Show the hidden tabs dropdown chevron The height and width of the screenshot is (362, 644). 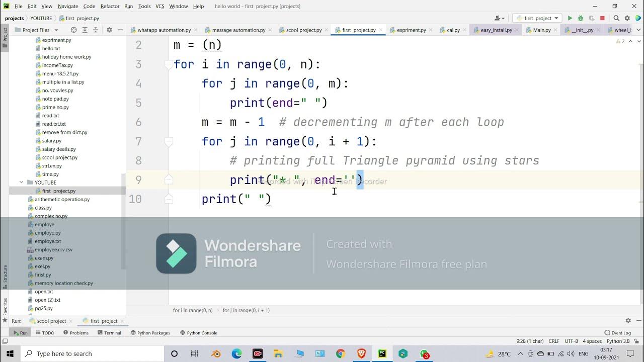click(638, 30)
